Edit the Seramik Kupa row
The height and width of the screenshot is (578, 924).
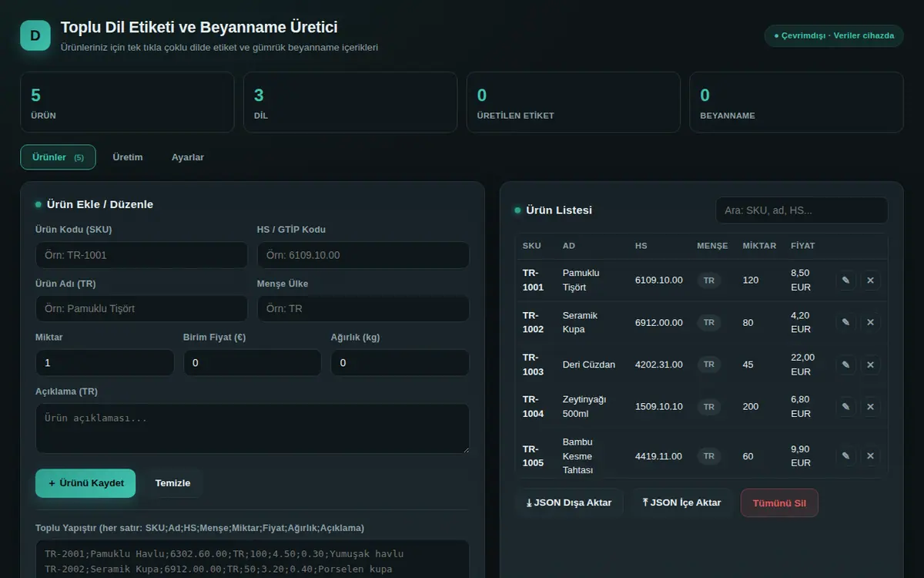[x=845, y=322]
